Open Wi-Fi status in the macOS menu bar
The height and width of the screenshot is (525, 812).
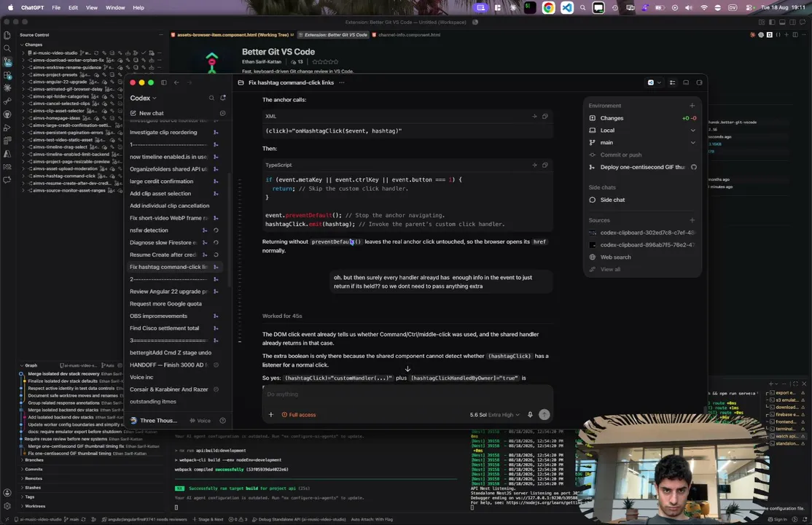coord(704,8)
